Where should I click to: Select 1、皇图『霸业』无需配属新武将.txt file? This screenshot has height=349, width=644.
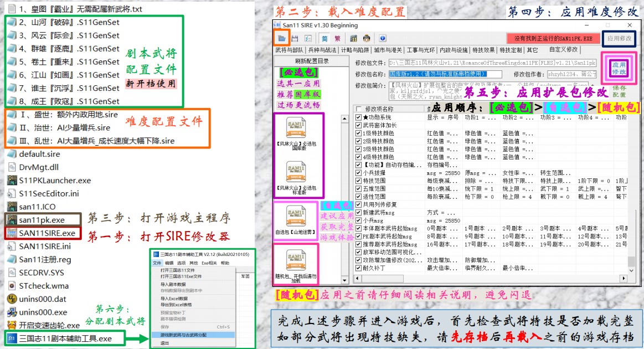click(74, 9)
